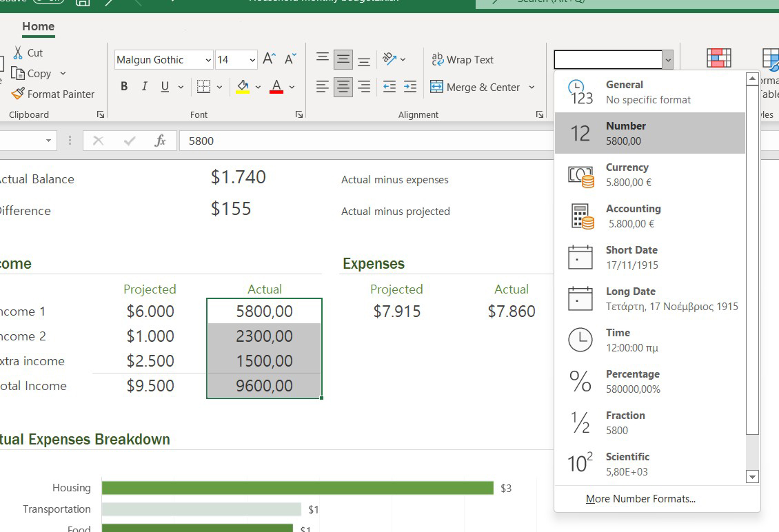Open the text orientation tool
The height and width of the screenshot is (532, 779).
[x=389, y=59]
